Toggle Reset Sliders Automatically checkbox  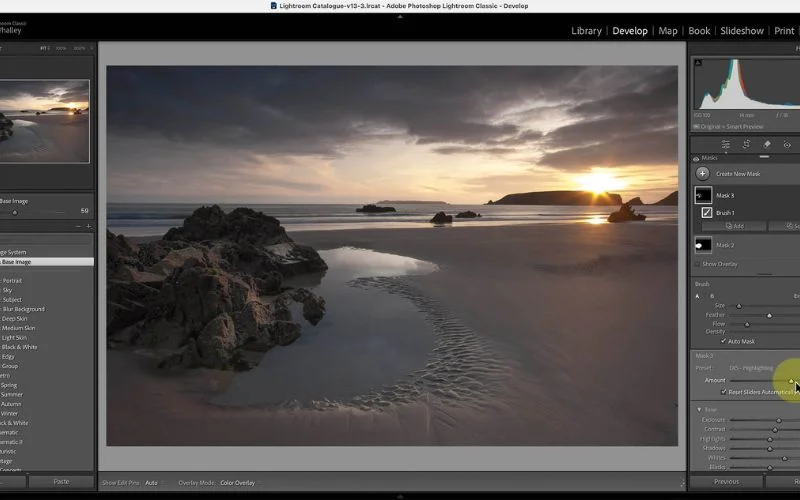tap(724, 392)
